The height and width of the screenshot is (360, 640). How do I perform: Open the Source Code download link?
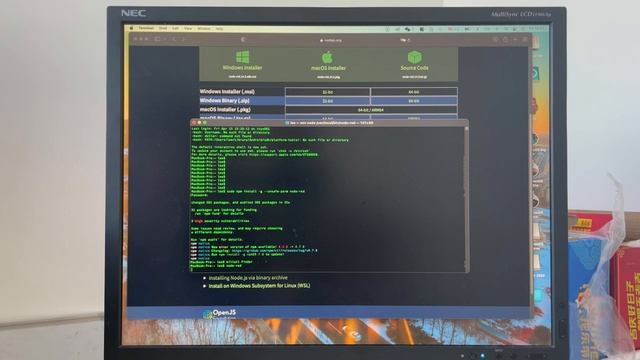(x=414, y=68)
